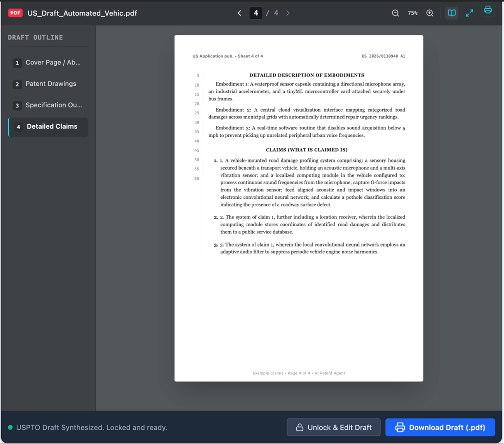The height and width of the screenshot is (444, 504).
Task: Open the Cover Page outline item
Action: pyautogui.click(x=48, y=63)
